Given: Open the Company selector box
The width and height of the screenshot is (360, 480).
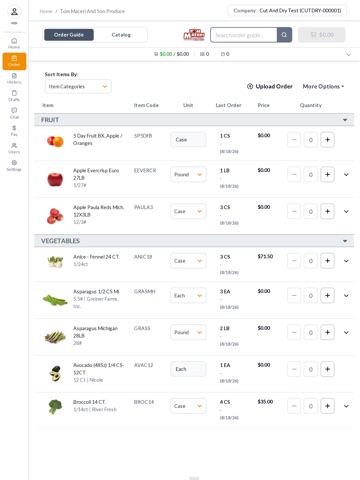Looking at the screenshot, I should coord(287,11).
